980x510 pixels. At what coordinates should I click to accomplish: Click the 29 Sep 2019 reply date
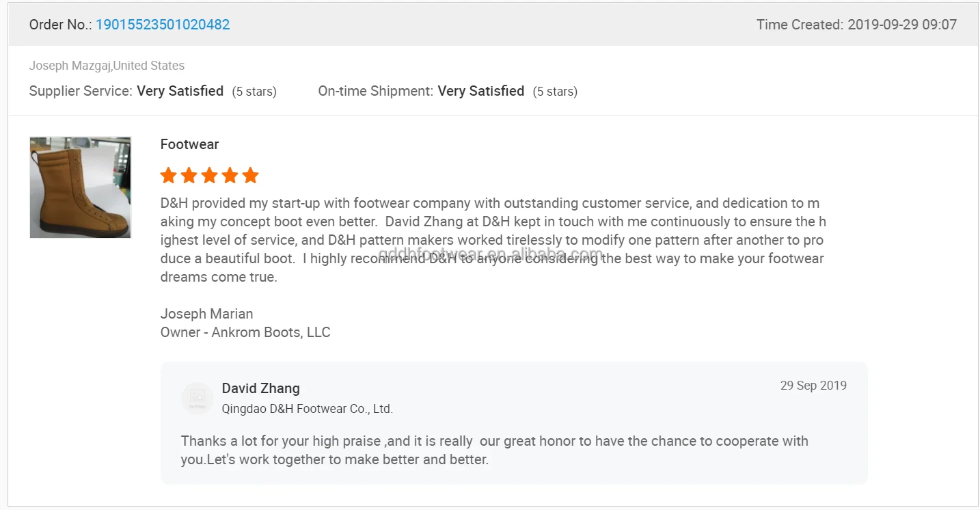813,386
